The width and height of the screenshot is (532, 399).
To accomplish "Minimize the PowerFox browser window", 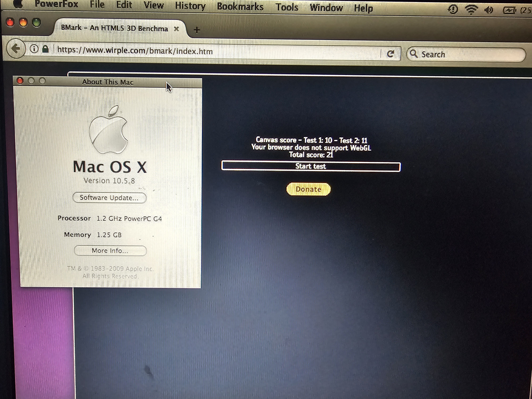I will 23,23.
